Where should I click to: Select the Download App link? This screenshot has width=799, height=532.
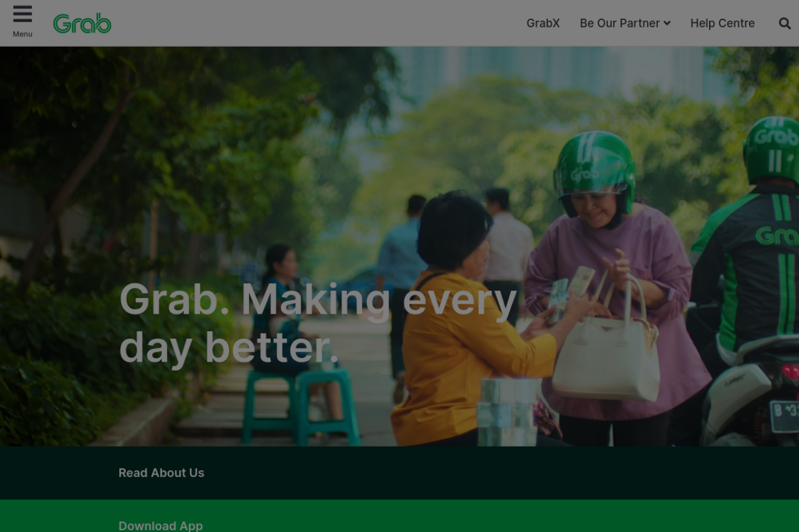coord(160,526)
